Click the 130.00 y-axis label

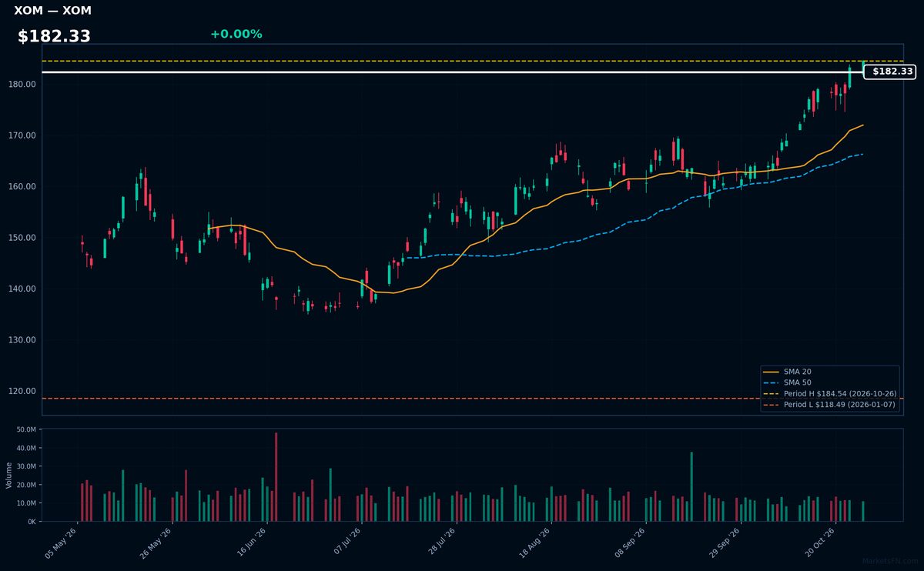coord(23,340)
